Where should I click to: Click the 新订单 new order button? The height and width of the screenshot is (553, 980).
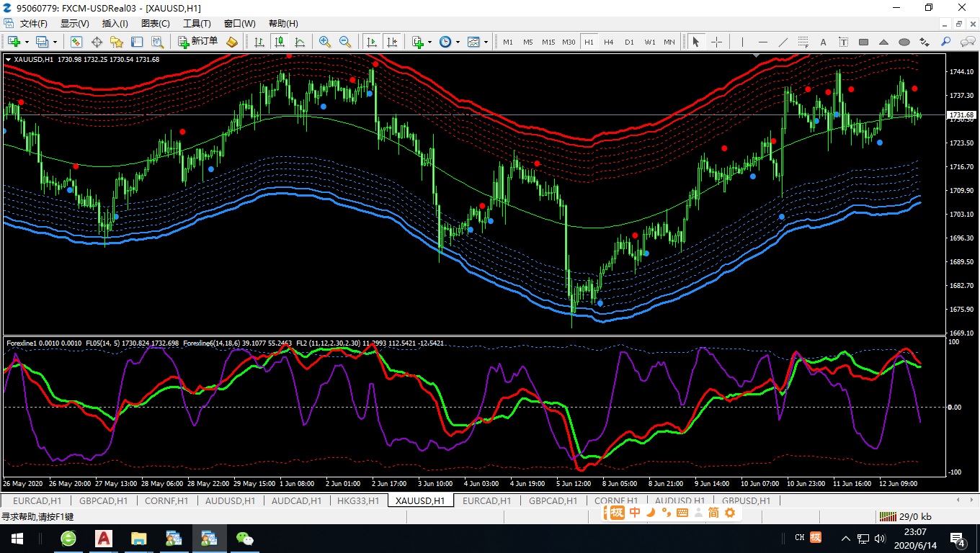pos(198,42)
